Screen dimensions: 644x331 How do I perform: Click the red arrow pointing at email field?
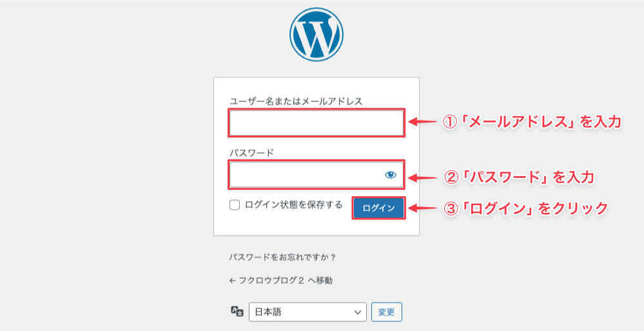pyautogui.click(x=422, y=122)
